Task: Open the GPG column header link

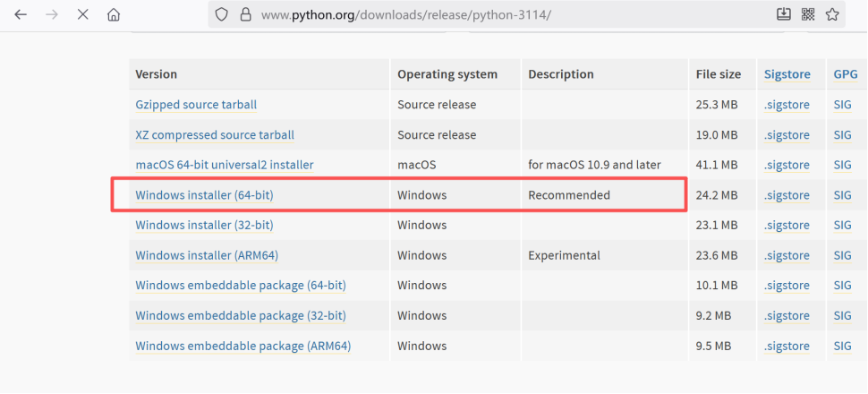Action: 845,74
